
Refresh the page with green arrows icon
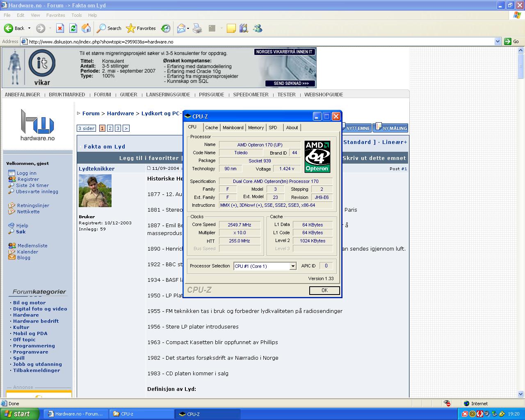coord(73,28)
